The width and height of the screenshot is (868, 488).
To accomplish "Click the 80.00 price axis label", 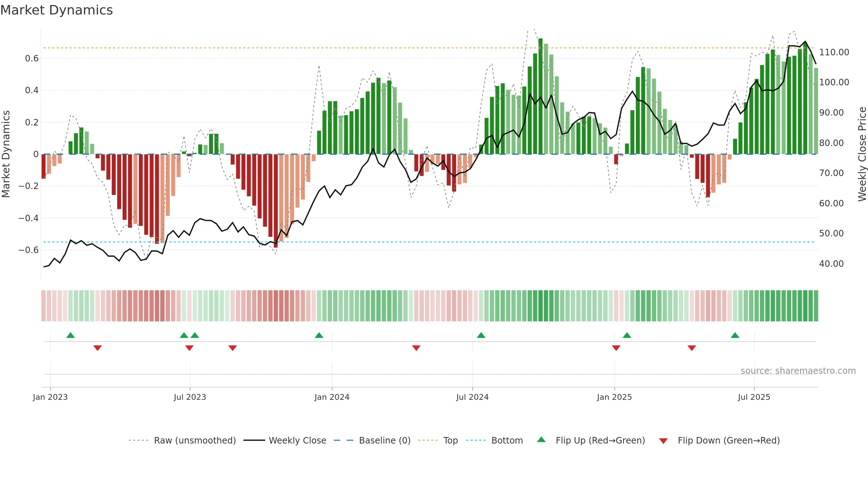I will tap(831, 143).
